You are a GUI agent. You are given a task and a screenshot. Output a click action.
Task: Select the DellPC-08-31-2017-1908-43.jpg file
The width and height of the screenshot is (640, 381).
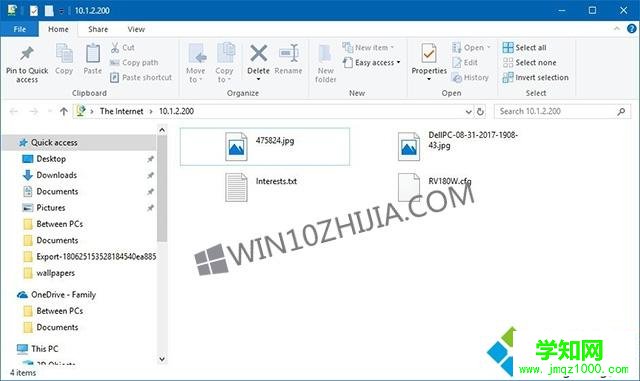coord(458,146)
